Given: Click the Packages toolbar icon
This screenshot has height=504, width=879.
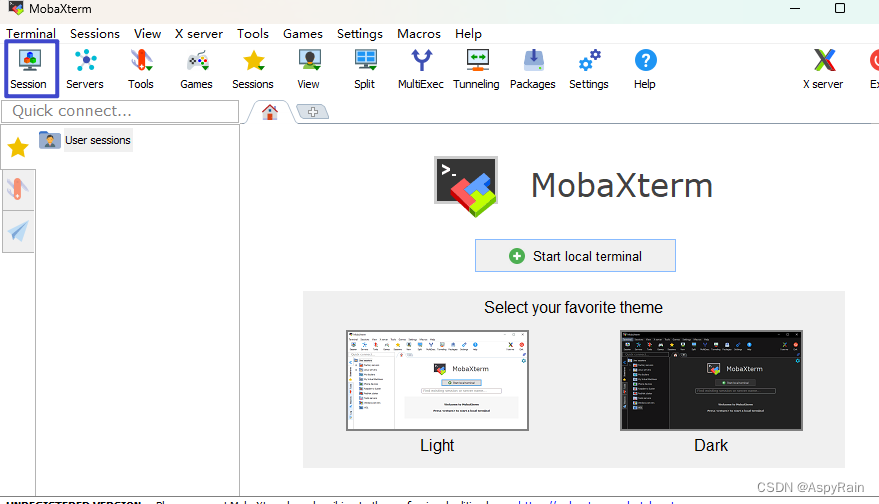Looking at the screenshot, I should [x=533, y=69].
